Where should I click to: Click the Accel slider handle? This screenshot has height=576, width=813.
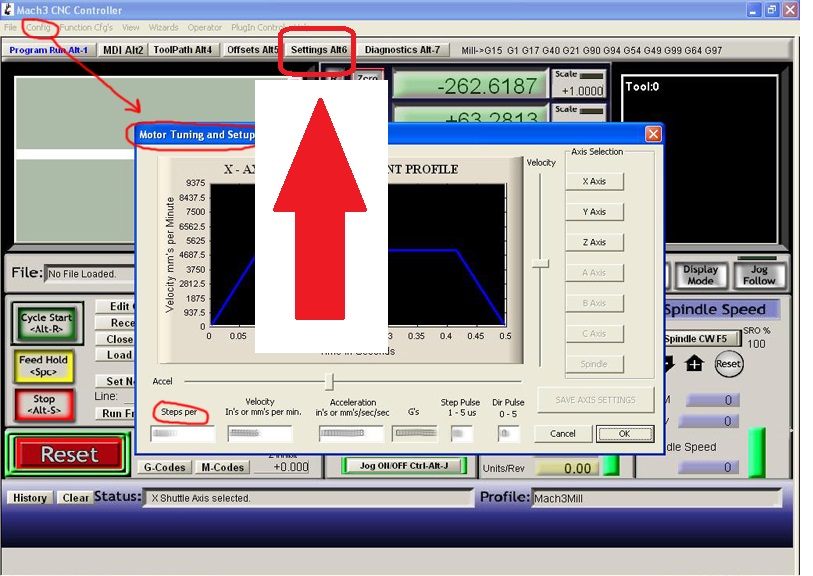[329, 382]
